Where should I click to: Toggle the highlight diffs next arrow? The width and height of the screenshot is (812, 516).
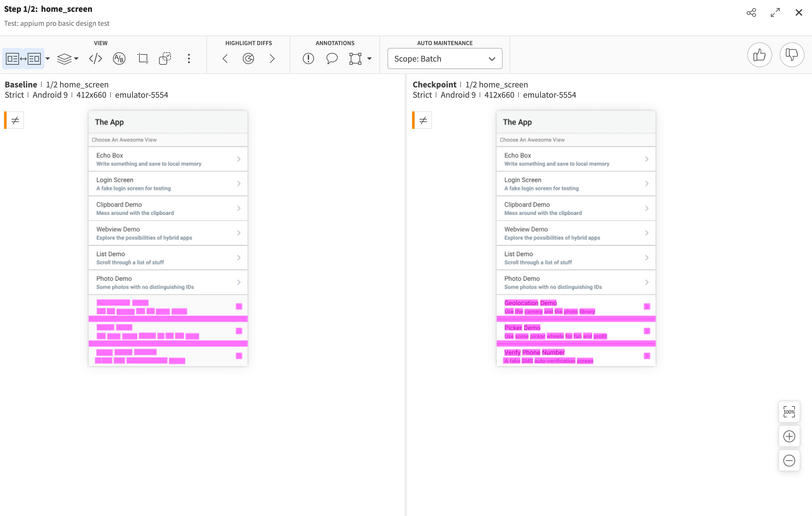pos(272,58)
